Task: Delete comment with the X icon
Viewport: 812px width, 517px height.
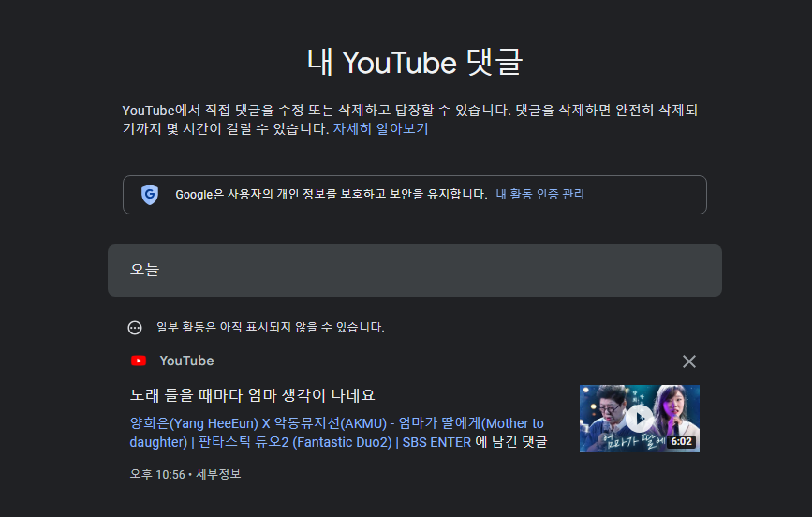Action: pyautogui.click(x=688, y=362)
